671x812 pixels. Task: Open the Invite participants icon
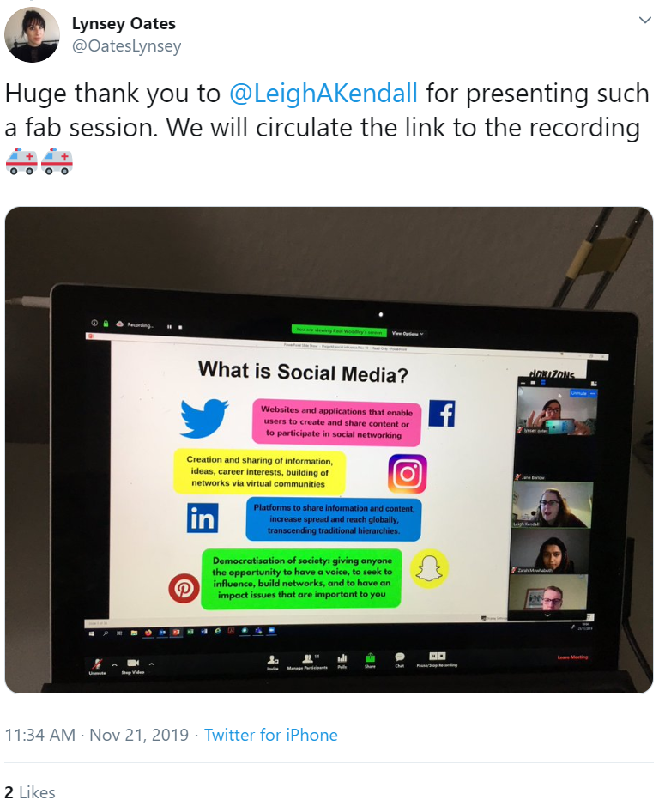pyautogui.click(x=273, y=659)
